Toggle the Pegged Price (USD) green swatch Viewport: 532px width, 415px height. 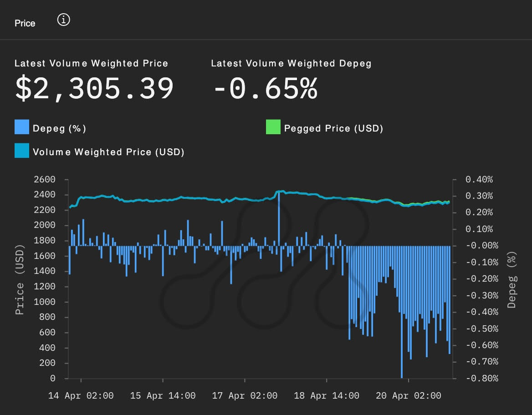(x=273, y=127)
